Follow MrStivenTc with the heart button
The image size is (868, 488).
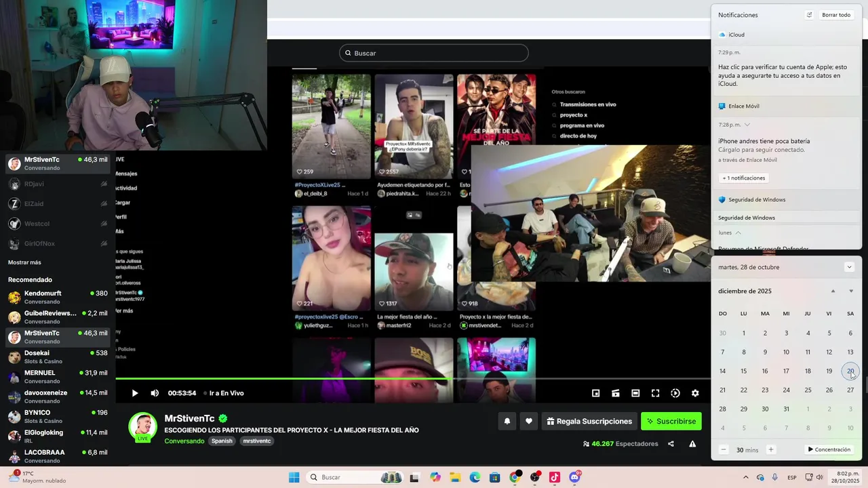(529, 421)
